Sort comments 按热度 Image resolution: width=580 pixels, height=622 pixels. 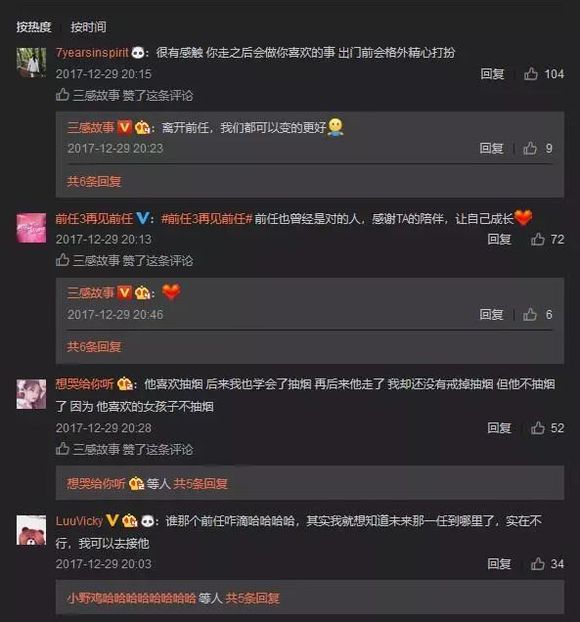pyautogui.click(x=34, y=27)
